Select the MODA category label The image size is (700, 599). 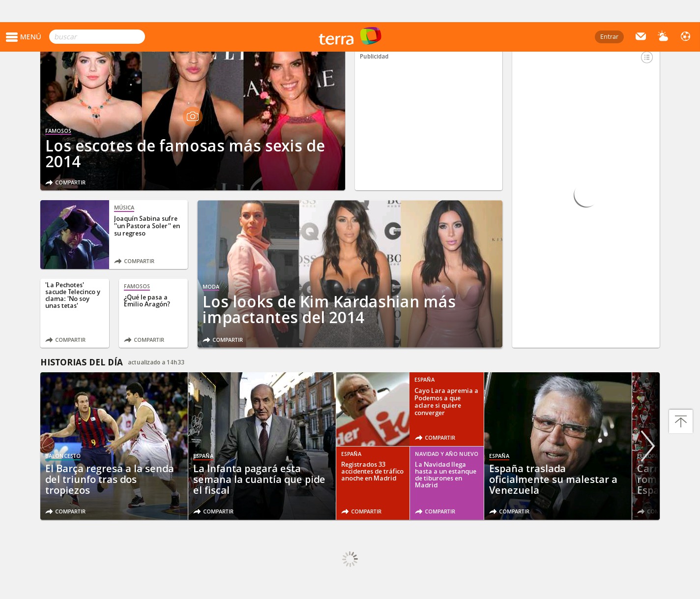click(210, 287)
